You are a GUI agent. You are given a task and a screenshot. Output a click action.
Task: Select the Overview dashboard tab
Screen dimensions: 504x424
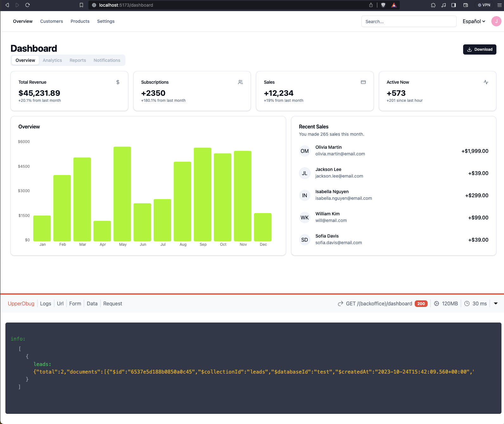pyautogui.click(x=25, y=60)
